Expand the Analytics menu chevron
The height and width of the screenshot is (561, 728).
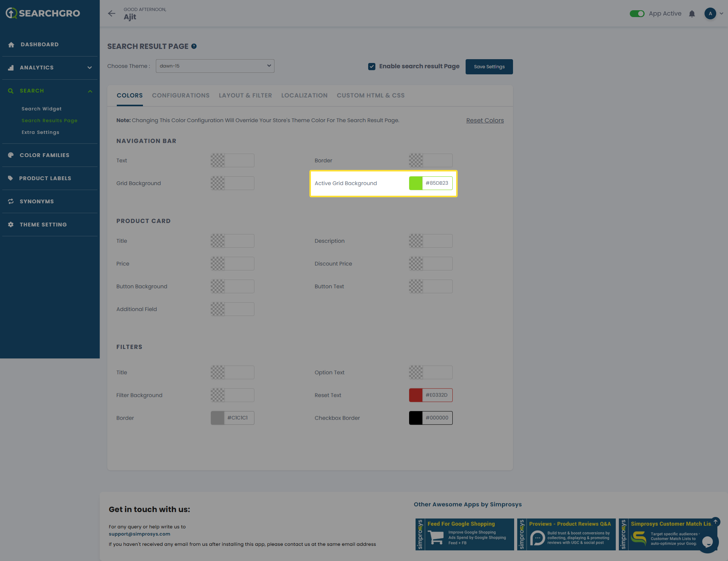[90, 68]
